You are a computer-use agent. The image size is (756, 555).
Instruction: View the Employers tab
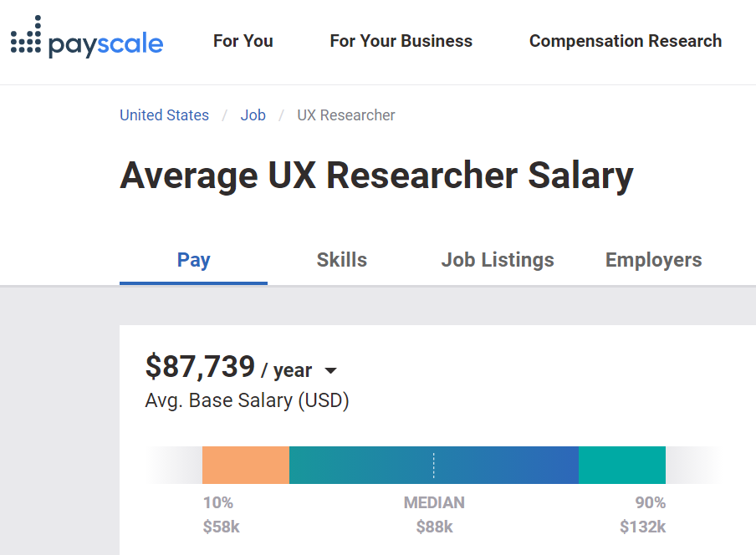click(653, 260)
